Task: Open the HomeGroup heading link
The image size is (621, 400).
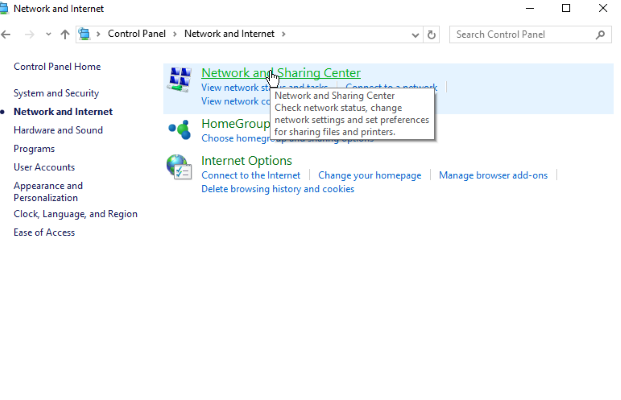Action: (x=235, y=124)
